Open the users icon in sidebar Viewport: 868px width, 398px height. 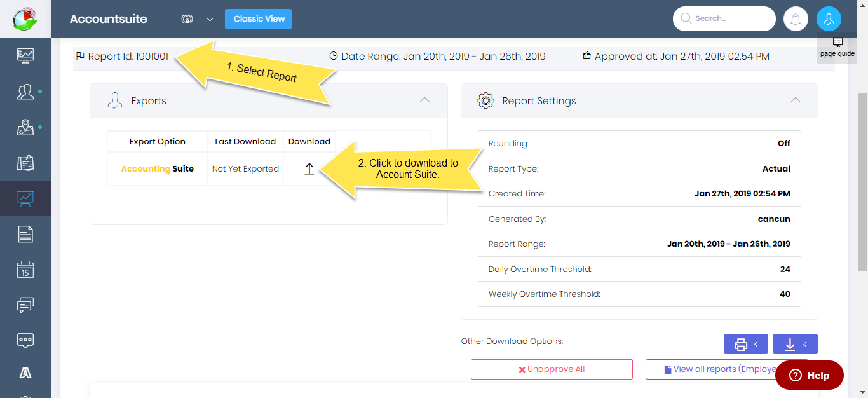25,92
